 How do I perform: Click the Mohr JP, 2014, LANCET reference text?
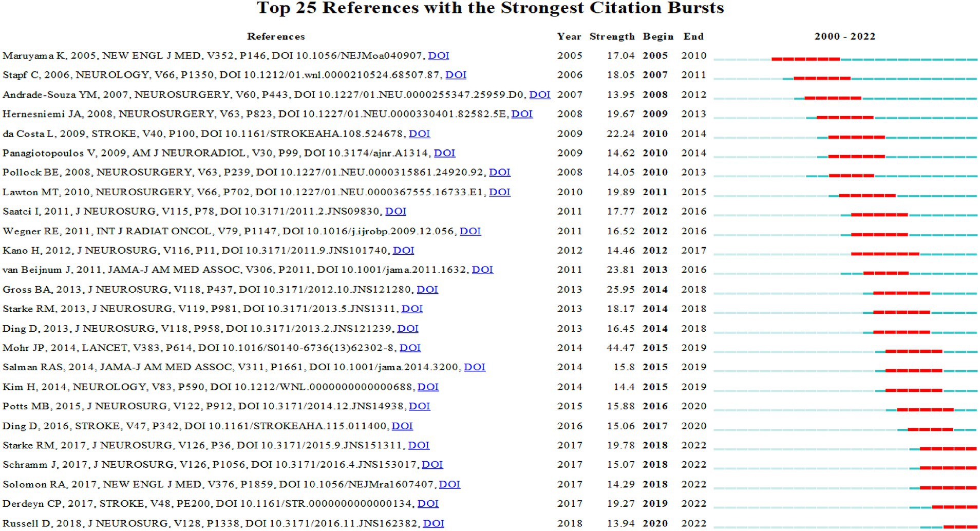pyautogui.click(x=200, y=348)
